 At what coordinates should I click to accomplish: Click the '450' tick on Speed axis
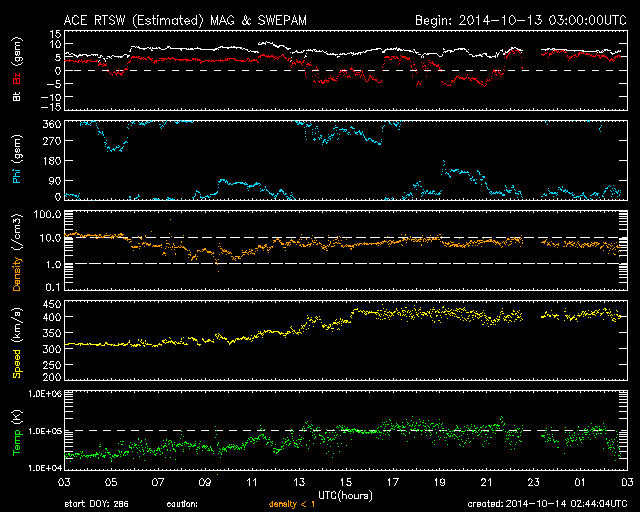[52, 304]
